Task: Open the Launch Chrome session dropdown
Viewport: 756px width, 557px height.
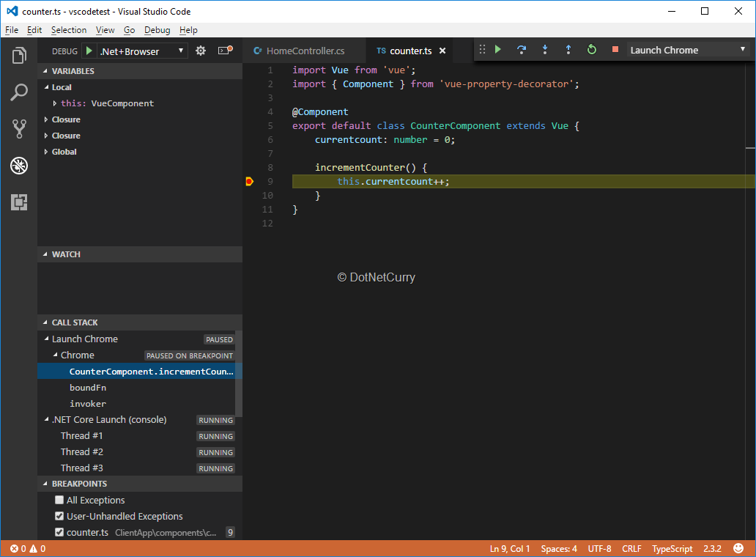Action: 688,50
